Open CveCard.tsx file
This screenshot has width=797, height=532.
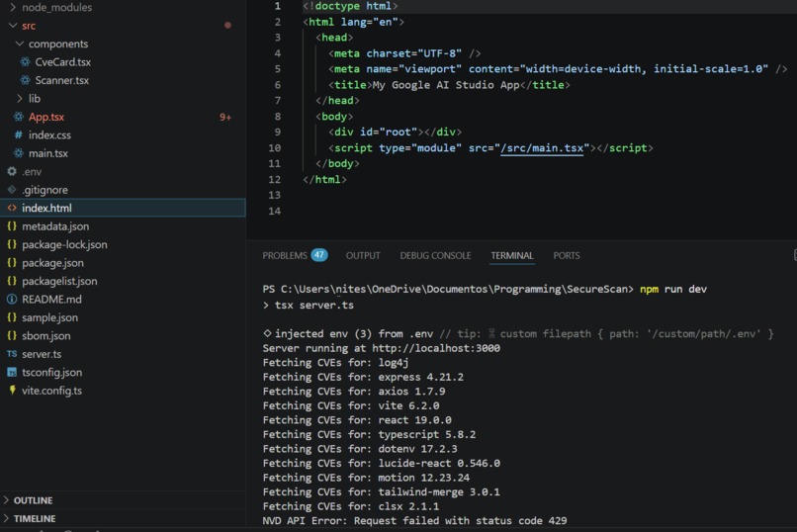tap(63, 62)
